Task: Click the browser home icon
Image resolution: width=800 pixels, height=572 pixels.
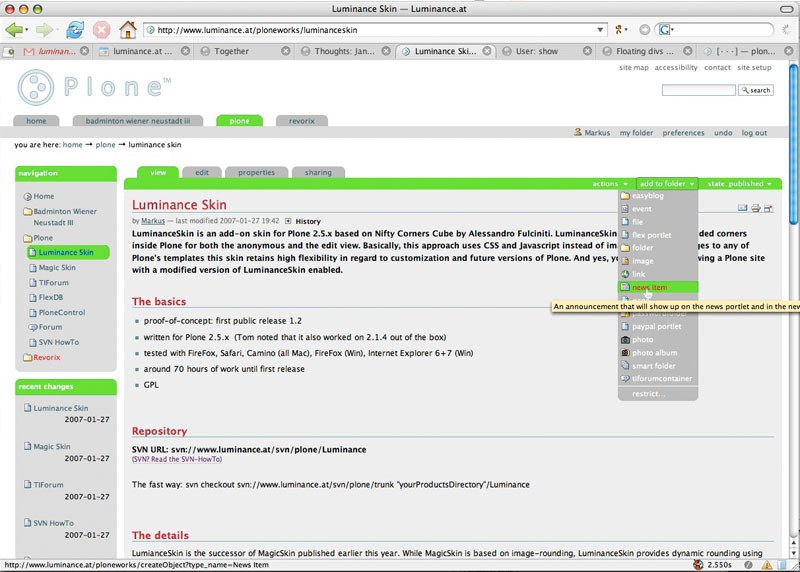Action: tap(127, 29)
